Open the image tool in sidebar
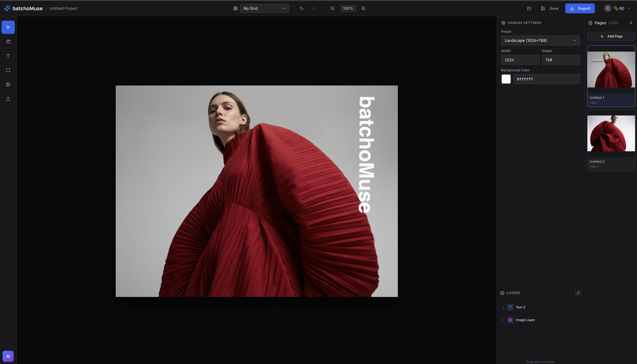 coord(8,85)
